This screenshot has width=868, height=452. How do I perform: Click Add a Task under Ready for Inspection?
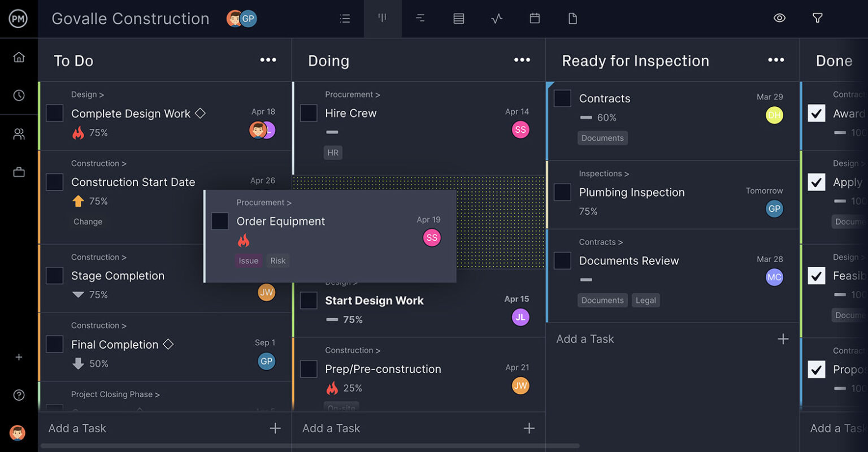tap(584, 339)
